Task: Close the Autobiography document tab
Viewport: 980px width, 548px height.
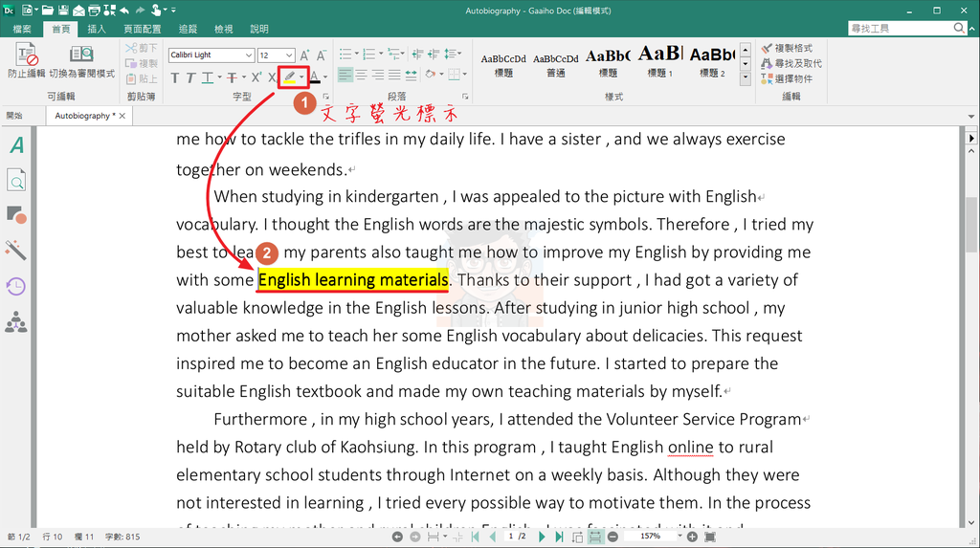Action: click(122, 116)
